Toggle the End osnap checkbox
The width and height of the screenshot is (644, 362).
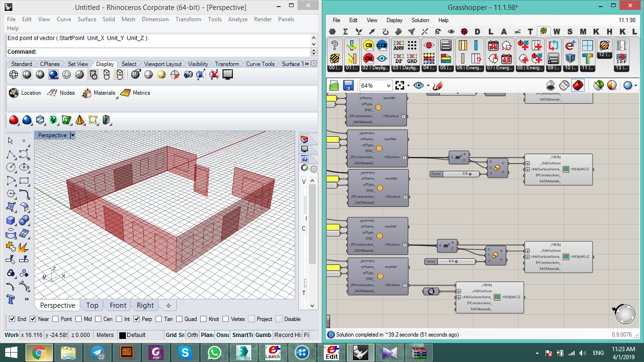pos(12,319)
